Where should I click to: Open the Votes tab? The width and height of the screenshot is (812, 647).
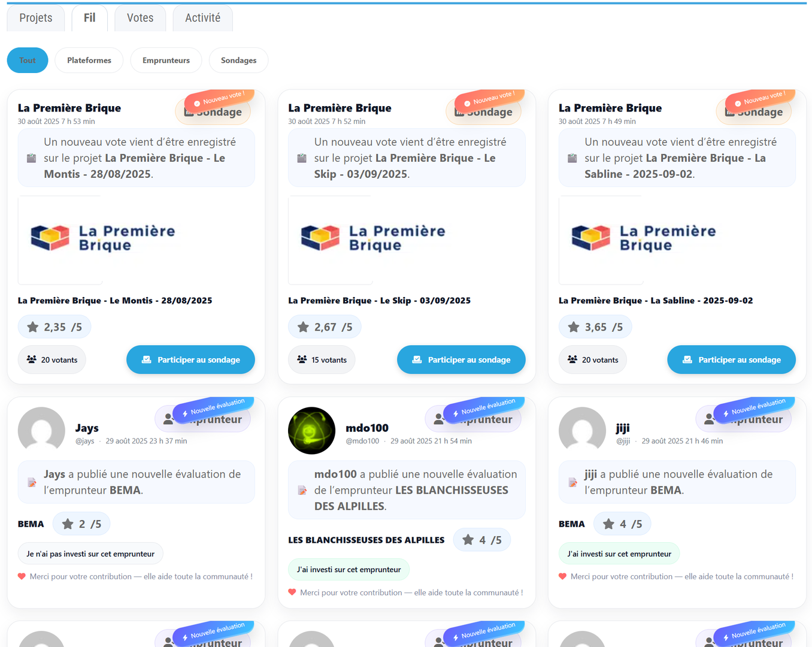coord(140,18)
